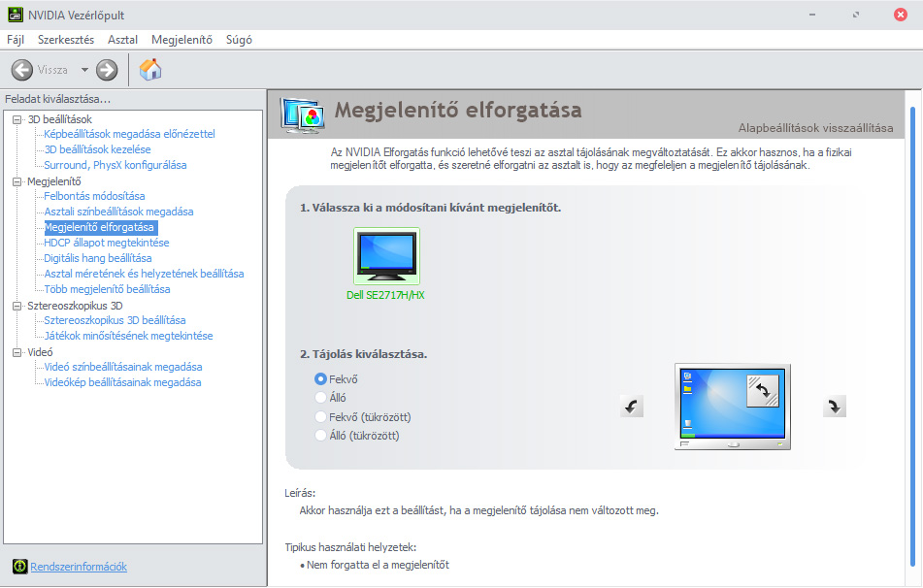The height and width of the screenshot is (588, 923).
Task: Click the Forward arrow icon in toolbar
Action: click(107, 70)
